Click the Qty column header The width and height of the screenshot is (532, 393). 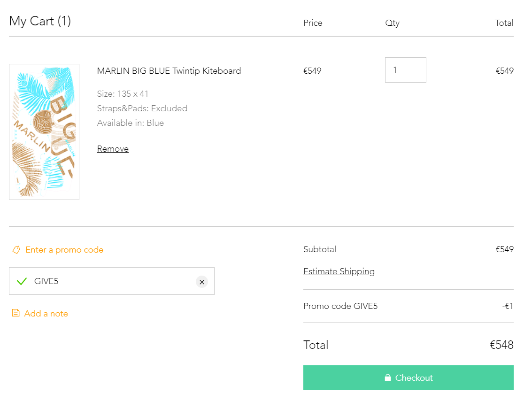click(x=392, y=23)
